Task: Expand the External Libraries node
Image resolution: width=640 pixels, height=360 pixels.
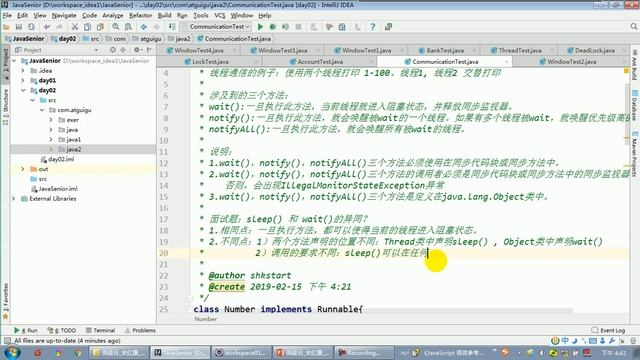Action: [14, 199]
